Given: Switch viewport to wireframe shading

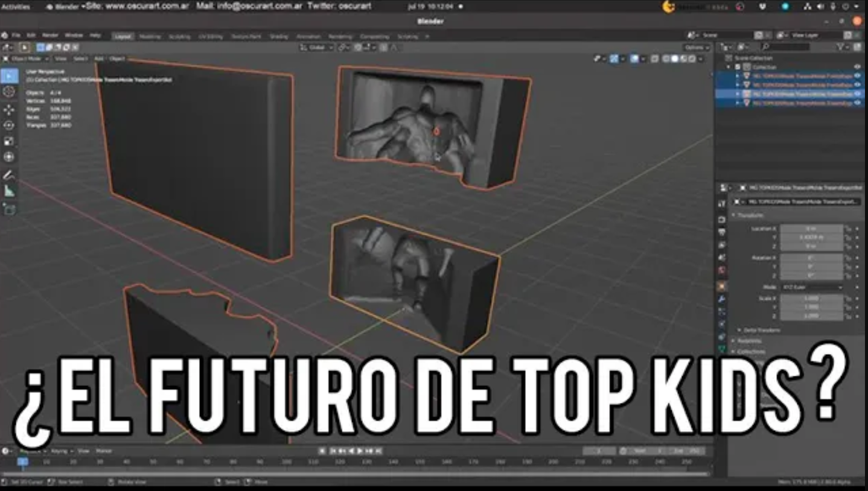Looking at the screenshot, I should click(666, 59).
